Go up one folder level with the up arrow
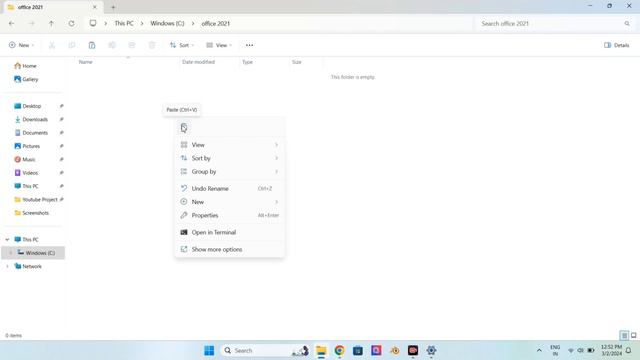The image size is (640, 360). 51,24
